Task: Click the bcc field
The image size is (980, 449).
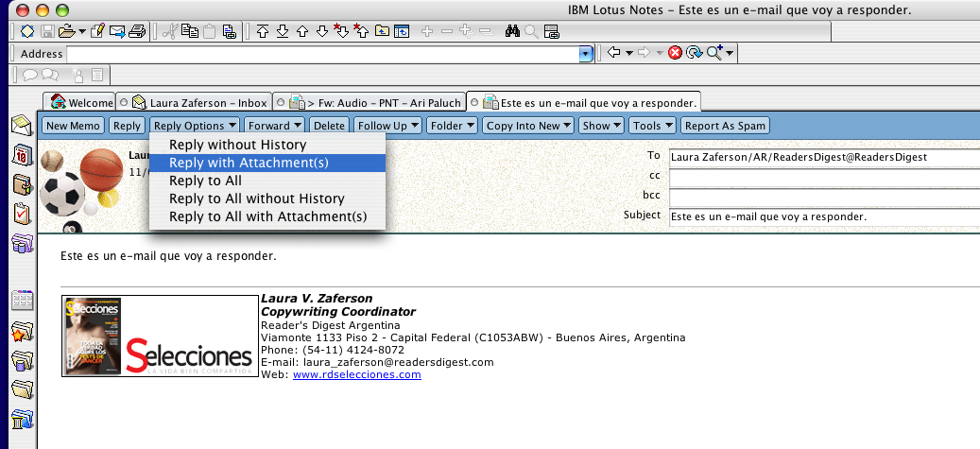Action: tap(824, 198)
